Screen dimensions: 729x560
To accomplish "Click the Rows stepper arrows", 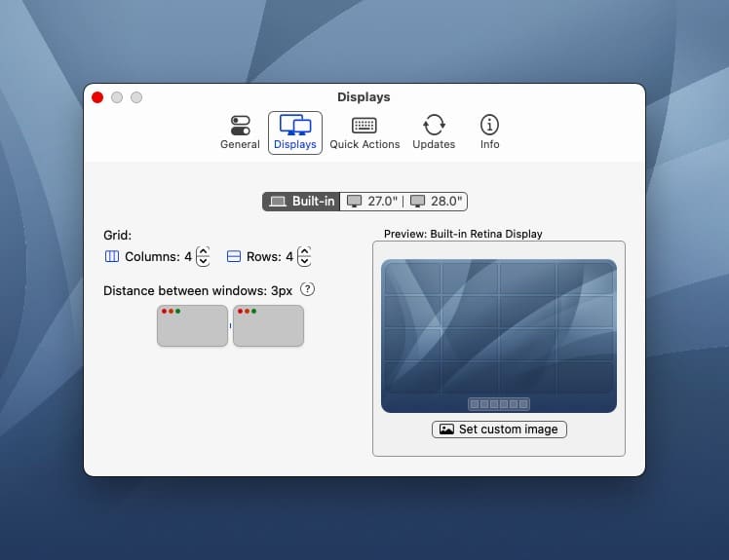I will point(304,257).
